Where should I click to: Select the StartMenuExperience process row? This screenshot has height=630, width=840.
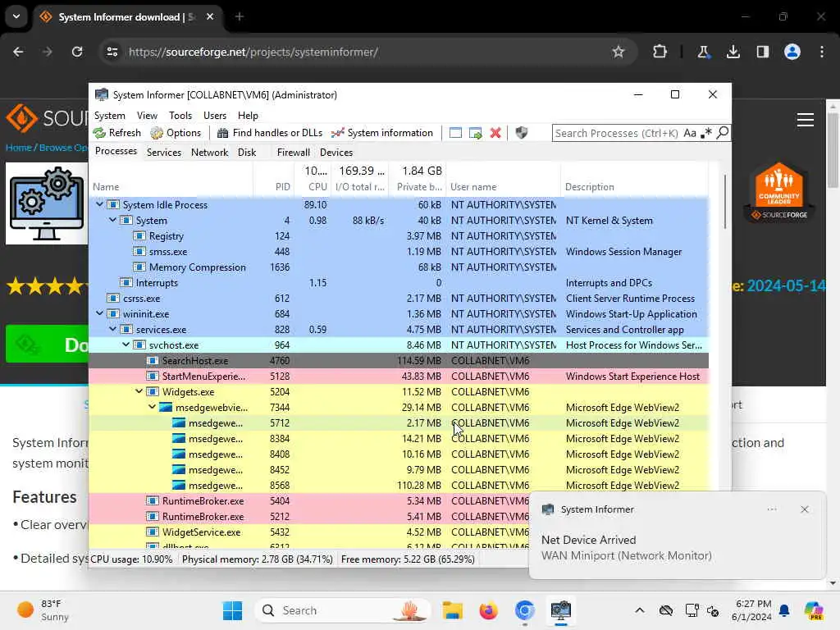pos(399,376)
